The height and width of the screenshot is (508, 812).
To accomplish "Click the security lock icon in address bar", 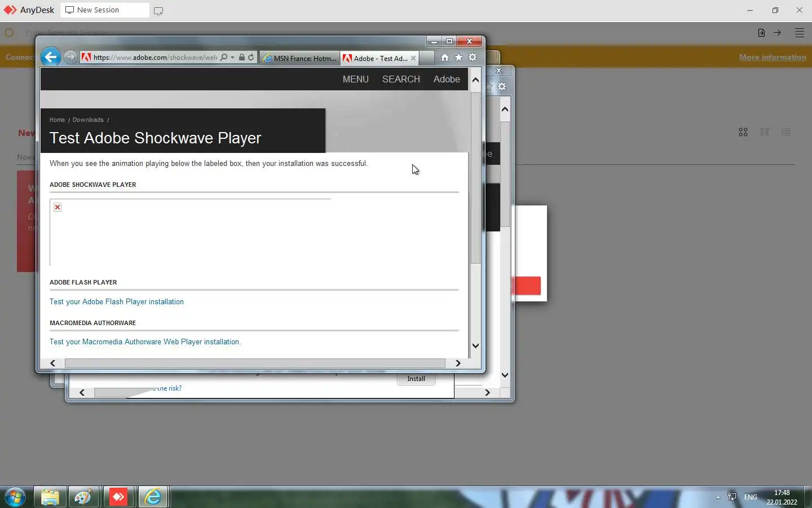I will pyautogui.click(x=241, y=58).
